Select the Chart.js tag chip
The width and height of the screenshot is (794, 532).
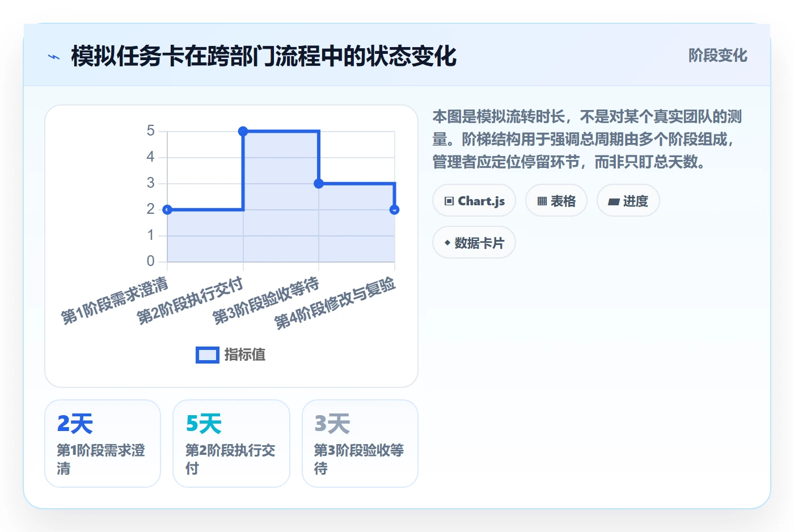[474, 201]
